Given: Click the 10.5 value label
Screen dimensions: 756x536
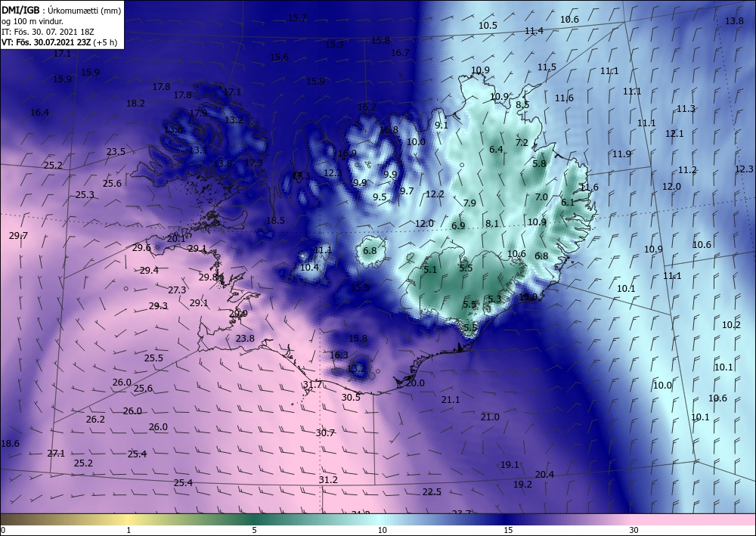Looking at the screenshot, I should pyautogui.click(x=488, y=25).
